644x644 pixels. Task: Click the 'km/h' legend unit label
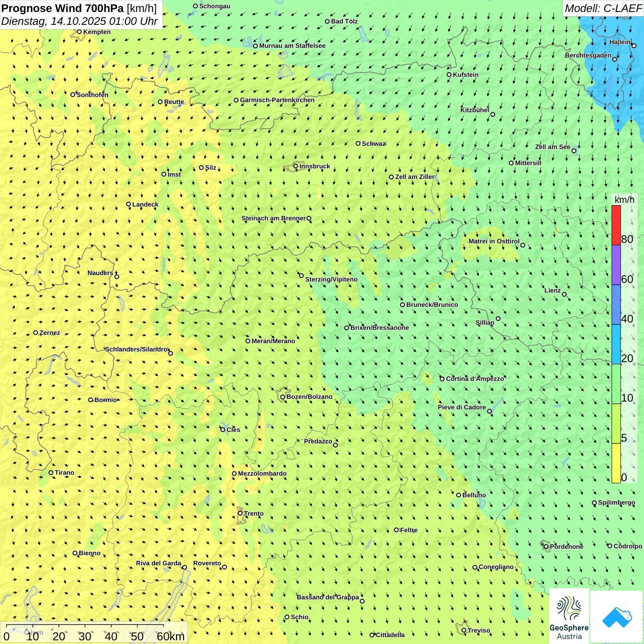[x=624, y=200]
